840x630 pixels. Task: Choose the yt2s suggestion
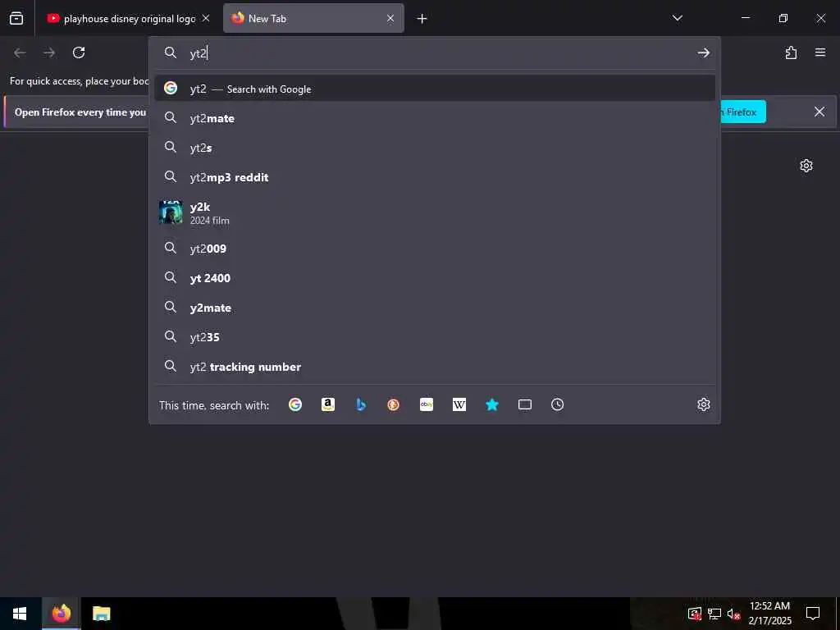tap(435, 148)
